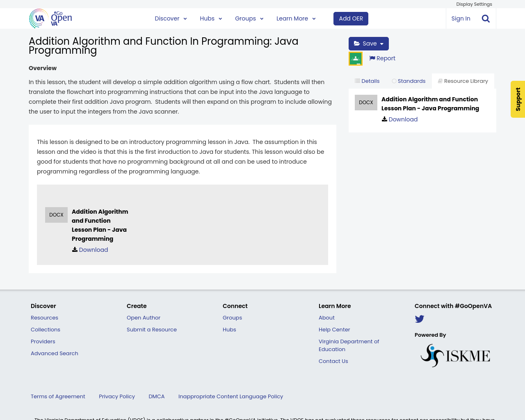The width and height of the screenshot is (525, 420).
Task: Click Download in the Resource Library panel
Action: [x=403, y=119]
